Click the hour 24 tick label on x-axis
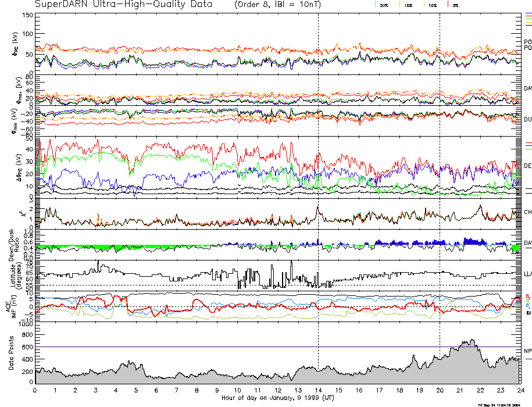 coord(520,391)
